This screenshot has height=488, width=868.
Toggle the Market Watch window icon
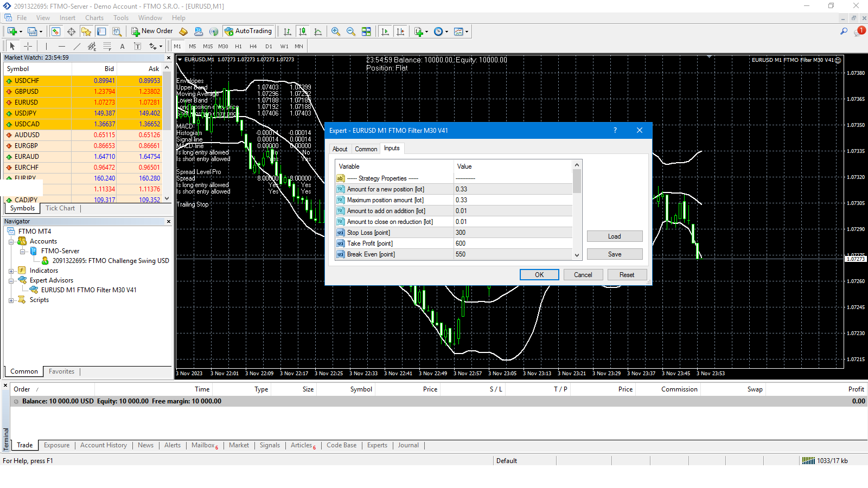click(56, 31)
